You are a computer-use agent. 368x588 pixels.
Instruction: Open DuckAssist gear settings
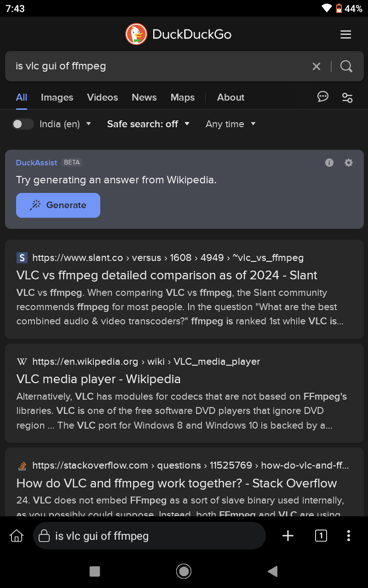[x=349, y=163]
